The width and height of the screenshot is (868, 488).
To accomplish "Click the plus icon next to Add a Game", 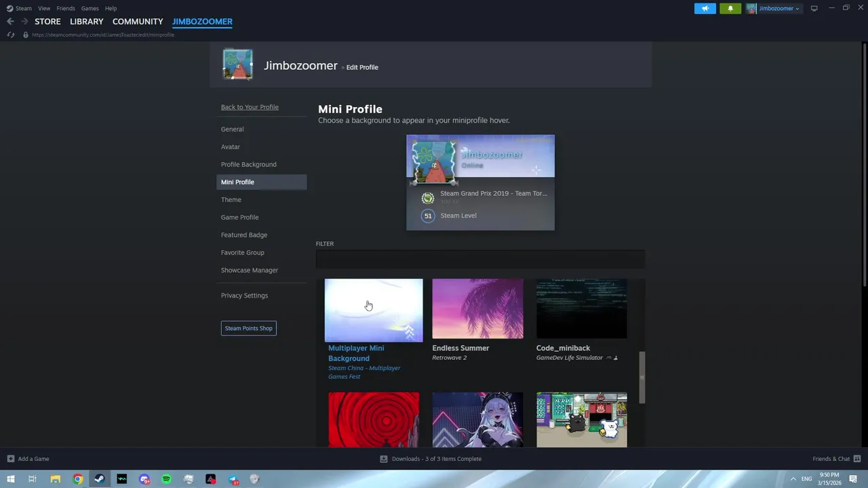I will 10,459.
